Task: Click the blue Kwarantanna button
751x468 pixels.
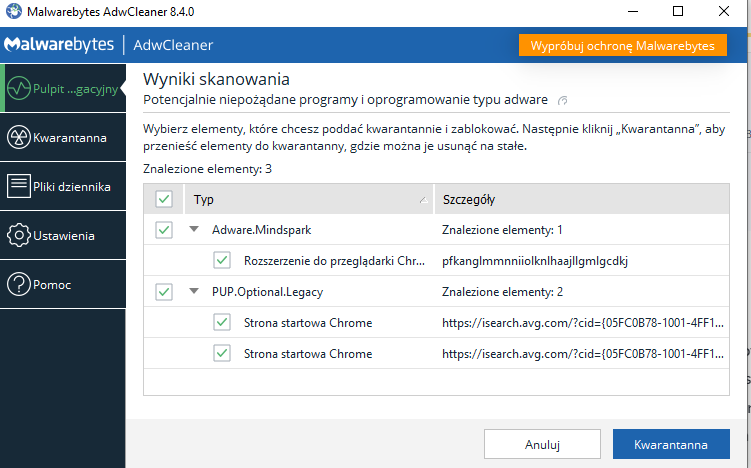Action: 671,444
